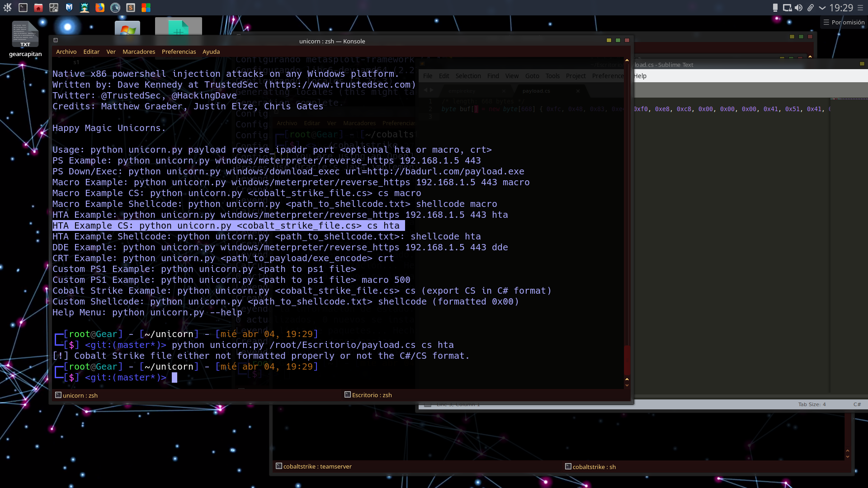
Task: Close the empirekey tab in Sublime Text
Action: coord(504,90)
